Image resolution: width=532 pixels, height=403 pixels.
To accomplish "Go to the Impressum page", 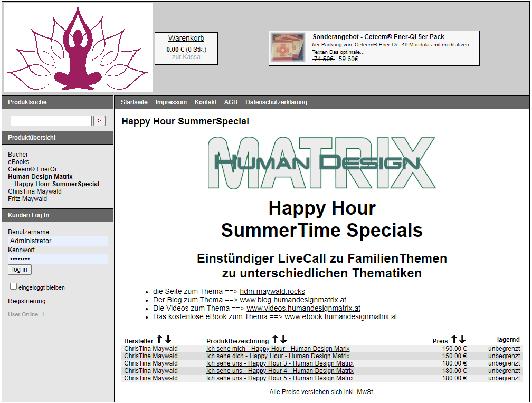I will (x=171, y=102).
